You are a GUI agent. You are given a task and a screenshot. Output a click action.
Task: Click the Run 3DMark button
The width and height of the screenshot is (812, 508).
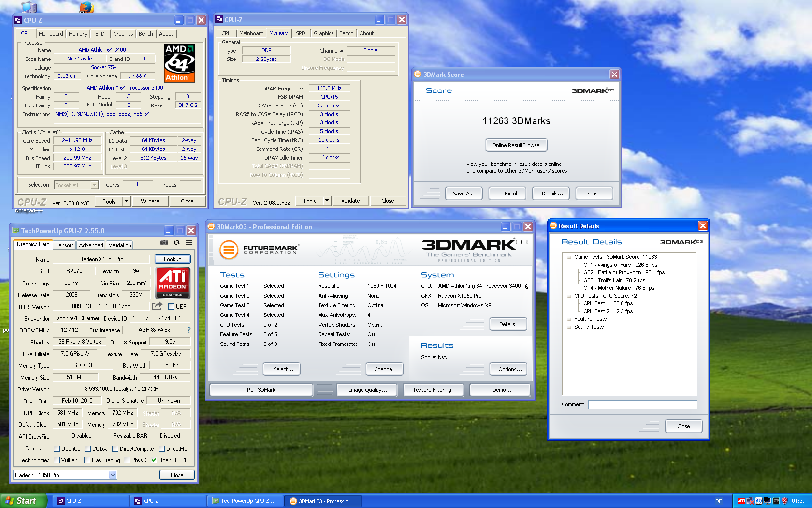point(261,390)
